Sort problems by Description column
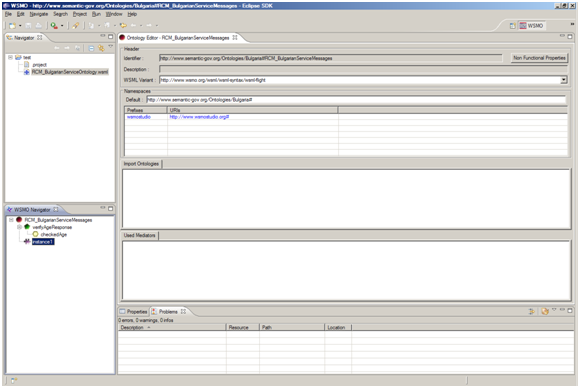 (172, 328)
